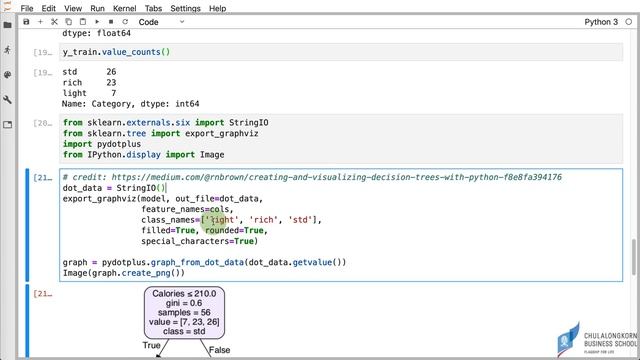The width and height of the screenshot is (640, 360).
Task: Open the commands palette sidebar panel
Action: click(7, 75)
